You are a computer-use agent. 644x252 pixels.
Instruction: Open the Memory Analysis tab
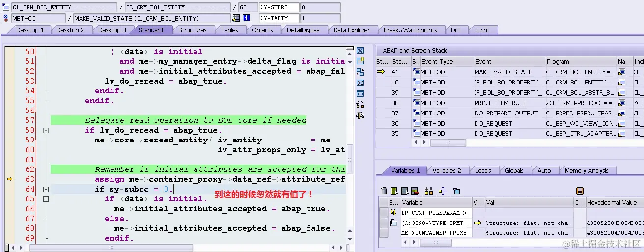click(x=587, y=170)
